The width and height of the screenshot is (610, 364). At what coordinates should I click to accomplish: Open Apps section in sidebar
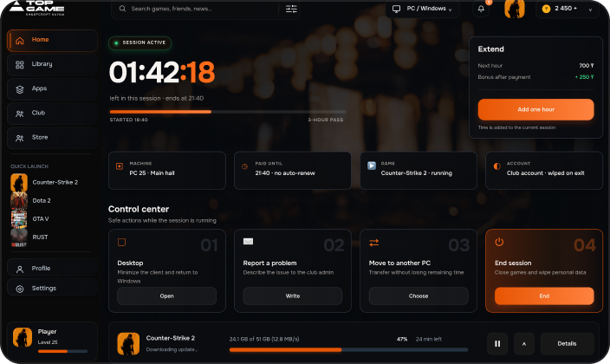pos(52,89)
